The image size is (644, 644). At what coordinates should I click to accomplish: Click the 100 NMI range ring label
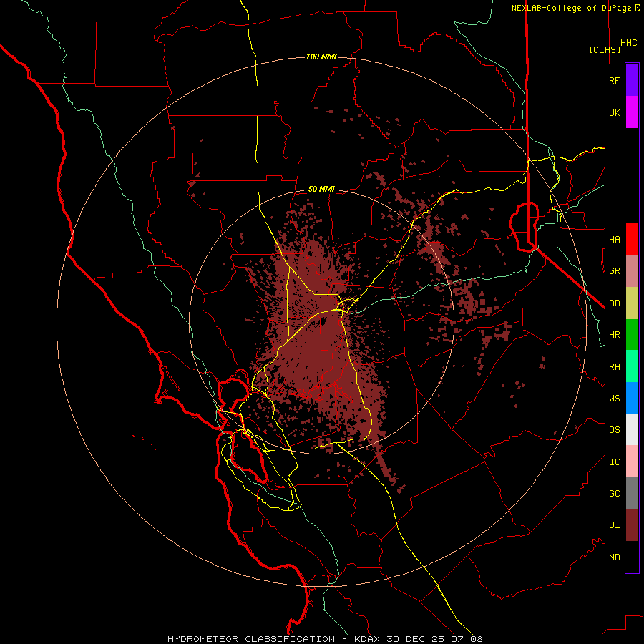321,57
